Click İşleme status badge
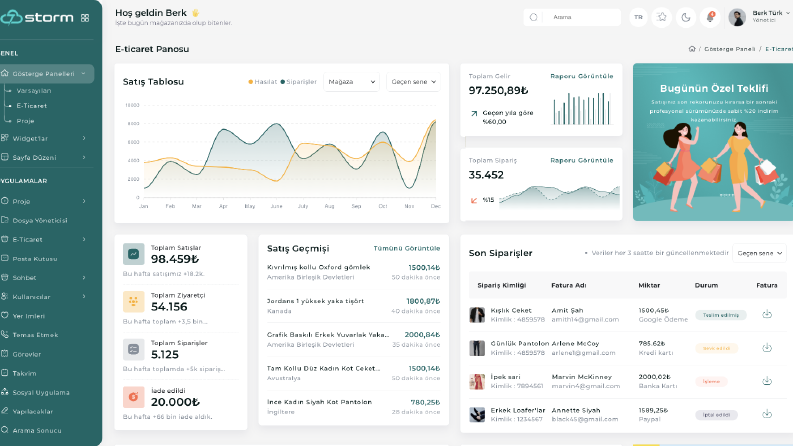This screenshot has width=793, height=446. (711, 382)
